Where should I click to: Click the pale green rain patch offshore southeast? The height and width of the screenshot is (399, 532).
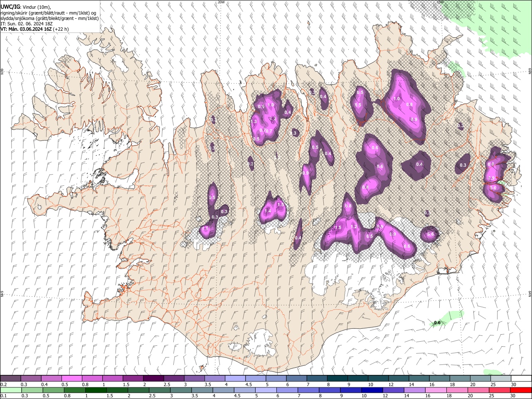tap(447, 319)
